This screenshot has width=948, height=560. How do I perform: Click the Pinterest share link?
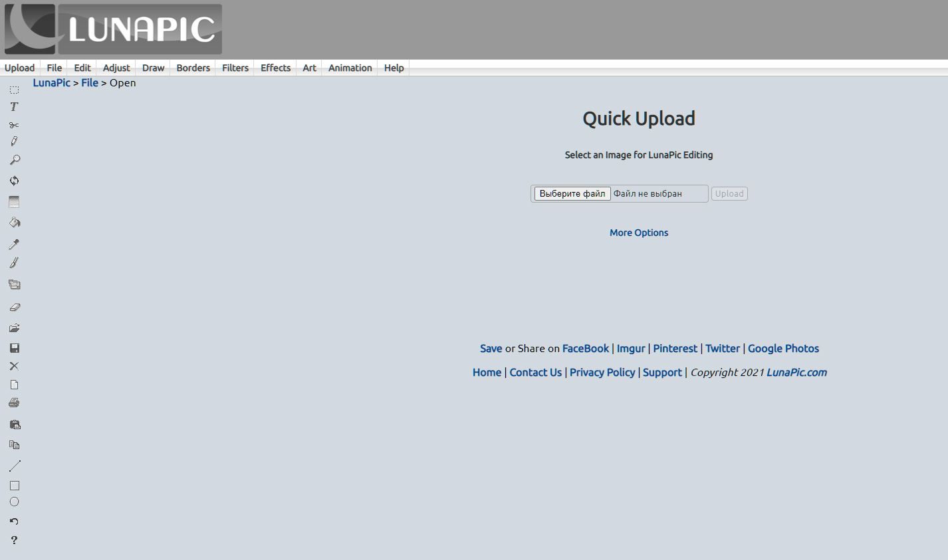coord(675,348)
